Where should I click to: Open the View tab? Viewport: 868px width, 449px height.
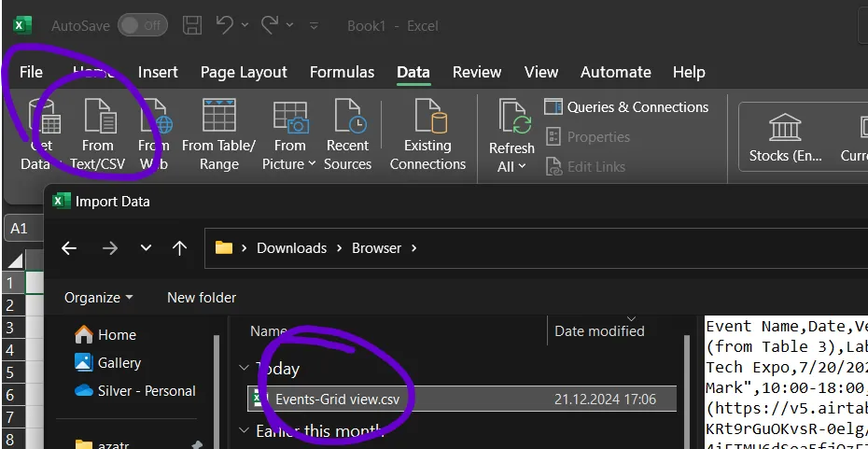[x=540, y=72]
